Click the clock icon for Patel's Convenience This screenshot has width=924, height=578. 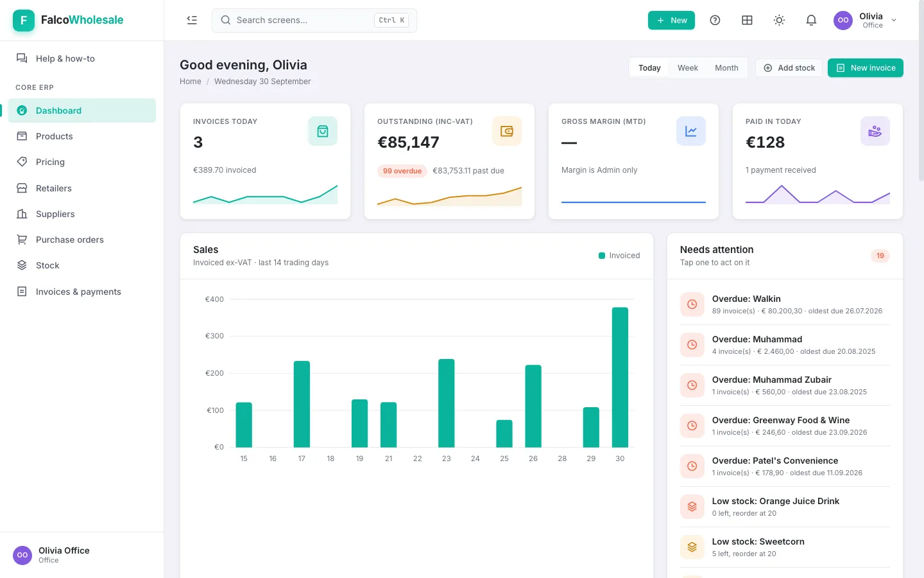692,466
